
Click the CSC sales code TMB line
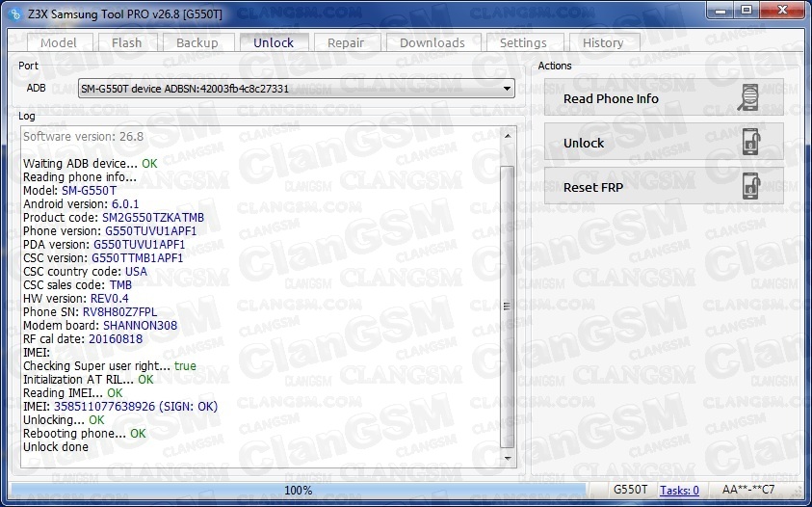[78, 285]
